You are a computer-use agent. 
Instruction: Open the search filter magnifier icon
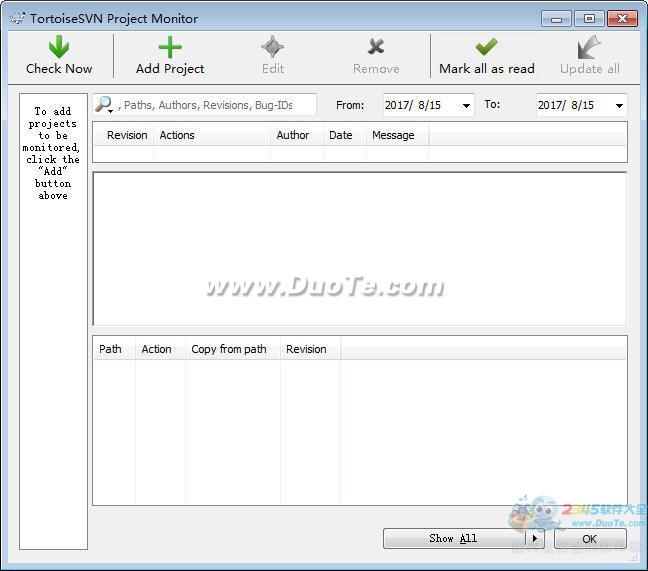click(104, 105)
